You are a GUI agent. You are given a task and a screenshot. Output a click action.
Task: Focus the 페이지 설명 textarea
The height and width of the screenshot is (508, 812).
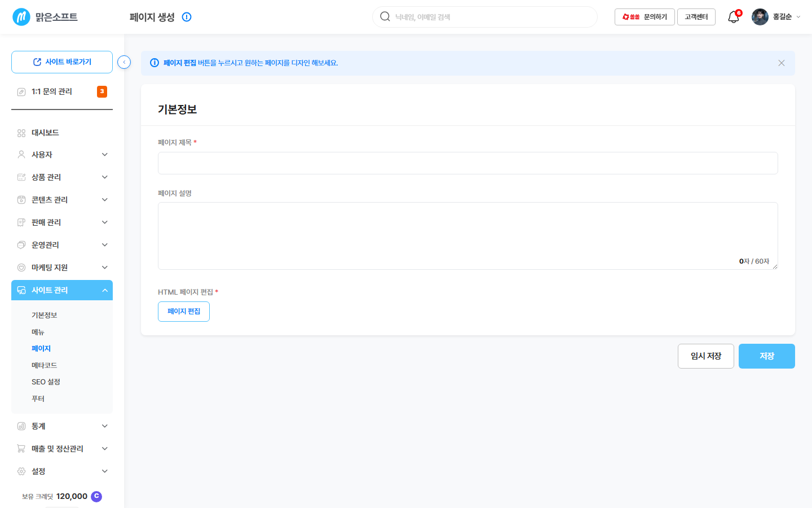point(468,236)
